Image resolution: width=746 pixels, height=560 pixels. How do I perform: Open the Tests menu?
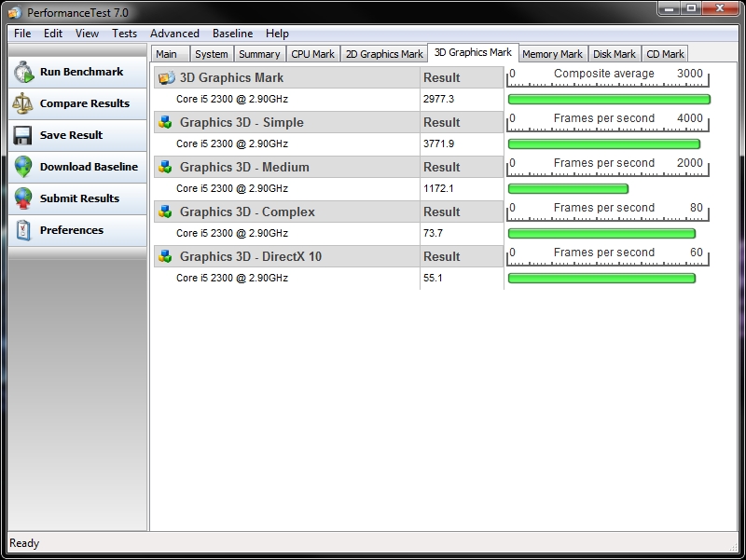pos(125,34)
